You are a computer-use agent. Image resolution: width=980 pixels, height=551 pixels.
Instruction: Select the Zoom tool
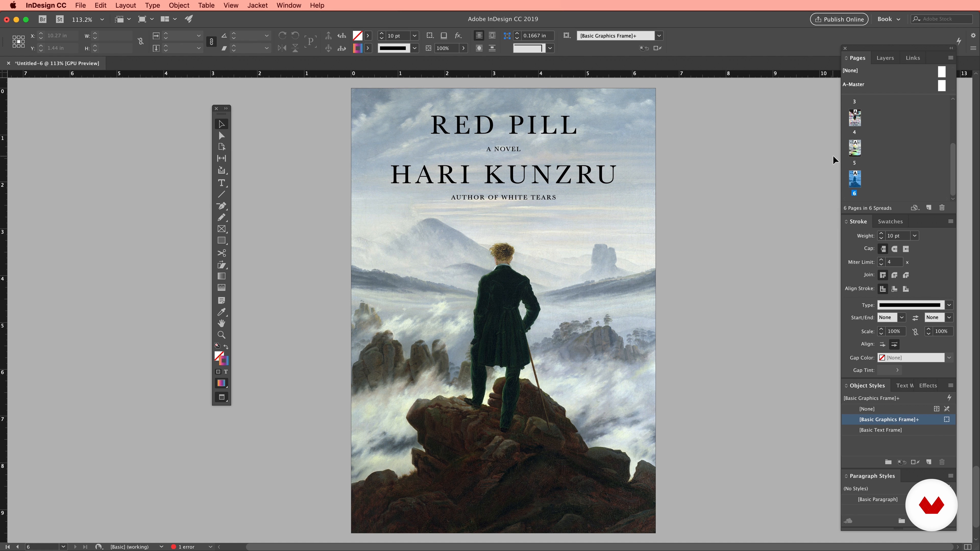[222, 335]
